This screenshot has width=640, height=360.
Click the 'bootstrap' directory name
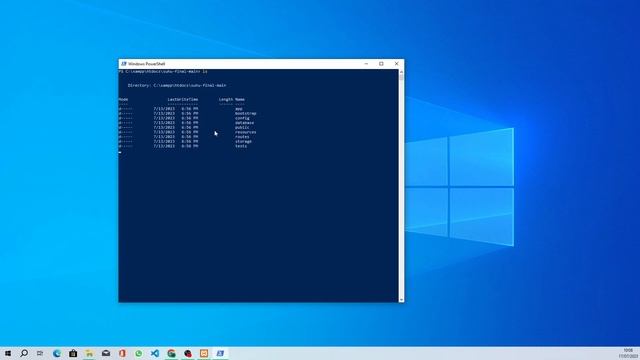pos(246,113)
